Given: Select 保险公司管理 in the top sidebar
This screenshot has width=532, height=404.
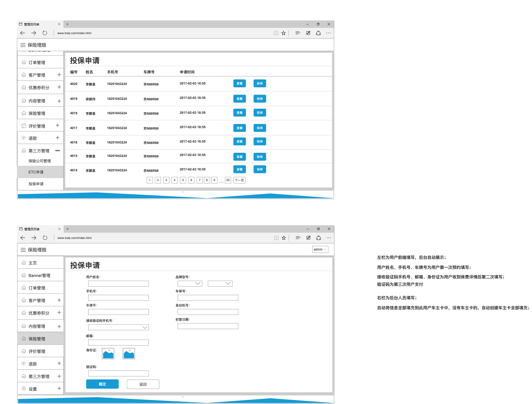Looking at the screenshot, I should point(40,161).
